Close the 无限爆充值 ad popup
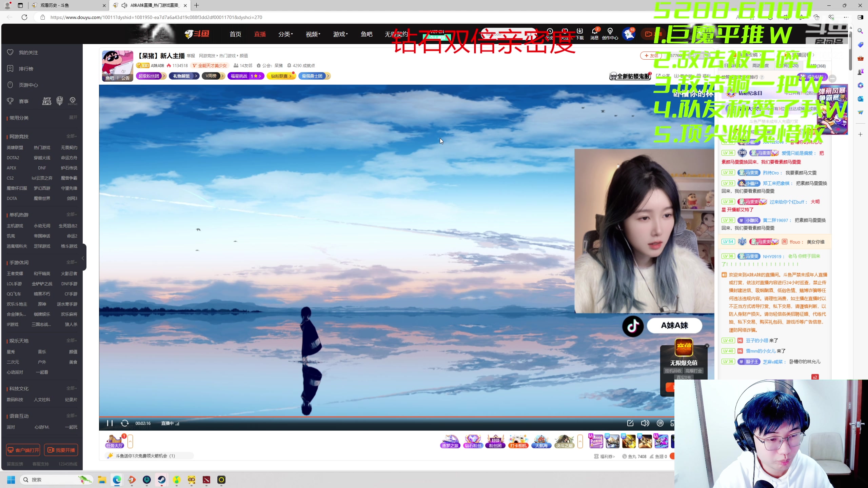868x488 pixels. pyautogui.click(x=707, y=346)
